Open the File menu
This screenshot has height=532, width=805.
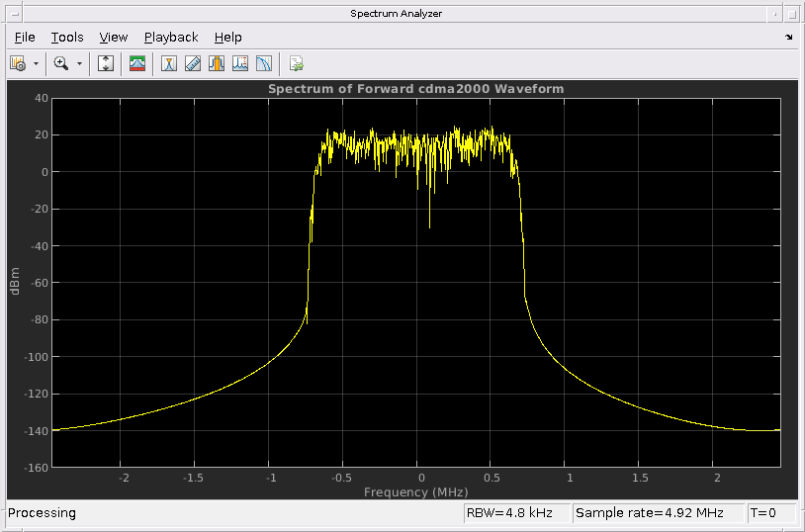point(25,38)
